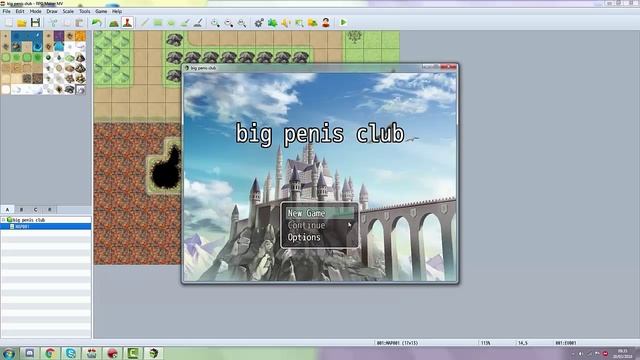The width and height of the screenshot is (640, 360).
Task: Open the File menu
Action: (7, 11)
